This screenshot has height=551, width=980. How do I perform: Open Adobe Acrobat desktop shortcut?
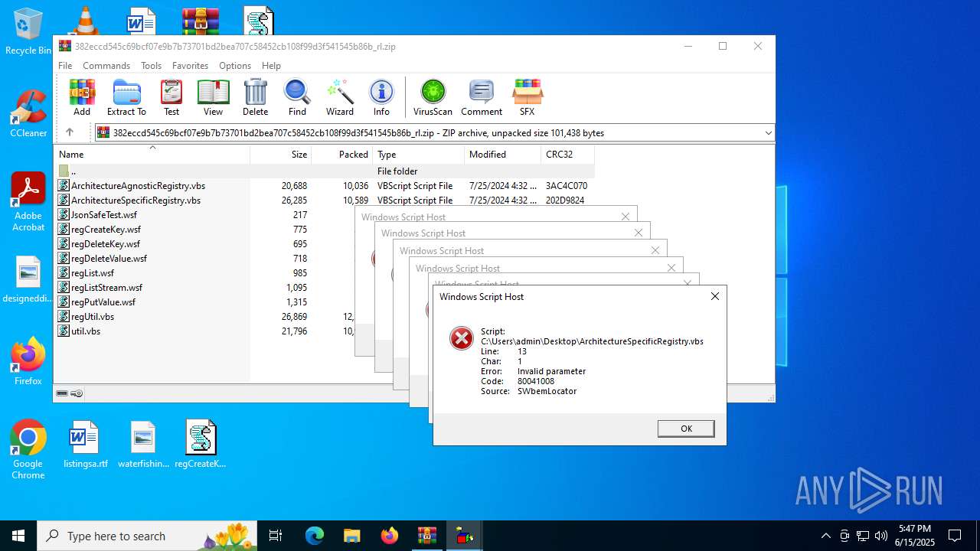pos(28,202)
